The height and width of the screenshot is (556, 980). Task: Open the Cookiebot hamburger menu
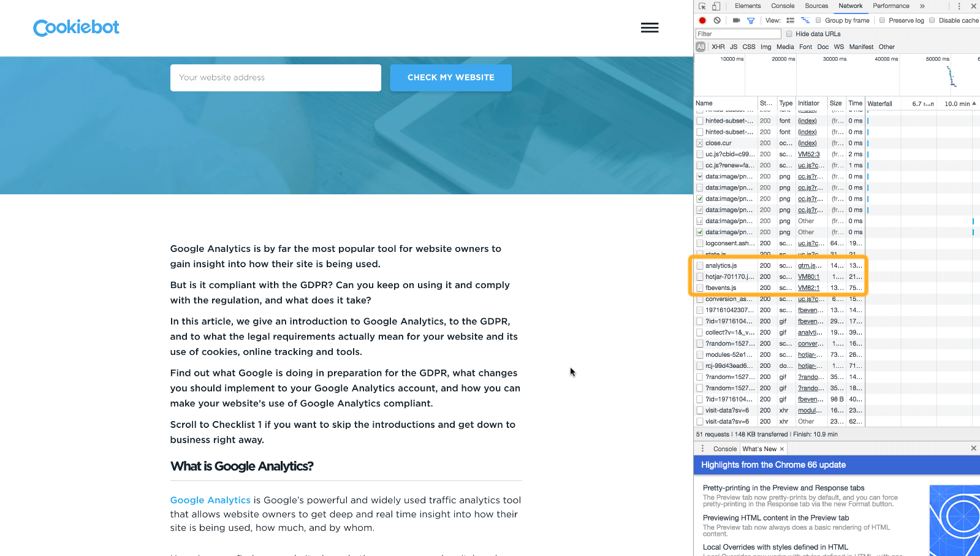coord(650,28)
